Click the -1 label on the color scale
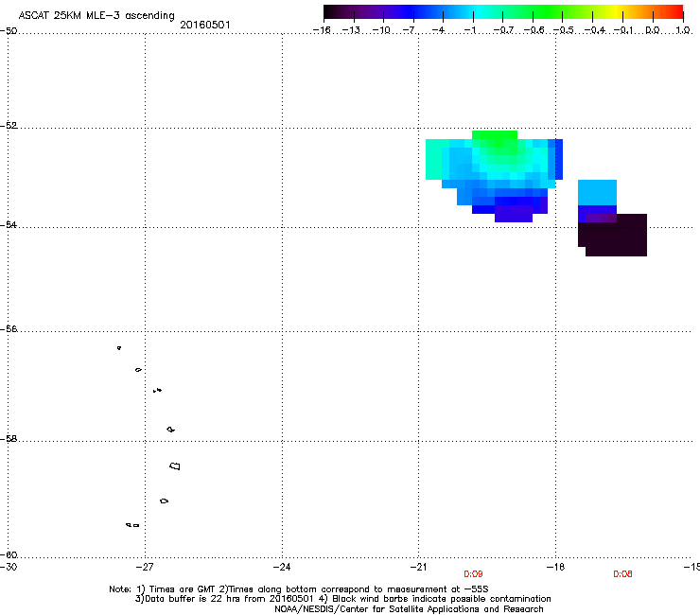Viewport: 700px width, 615px height. tap(470, 30)
